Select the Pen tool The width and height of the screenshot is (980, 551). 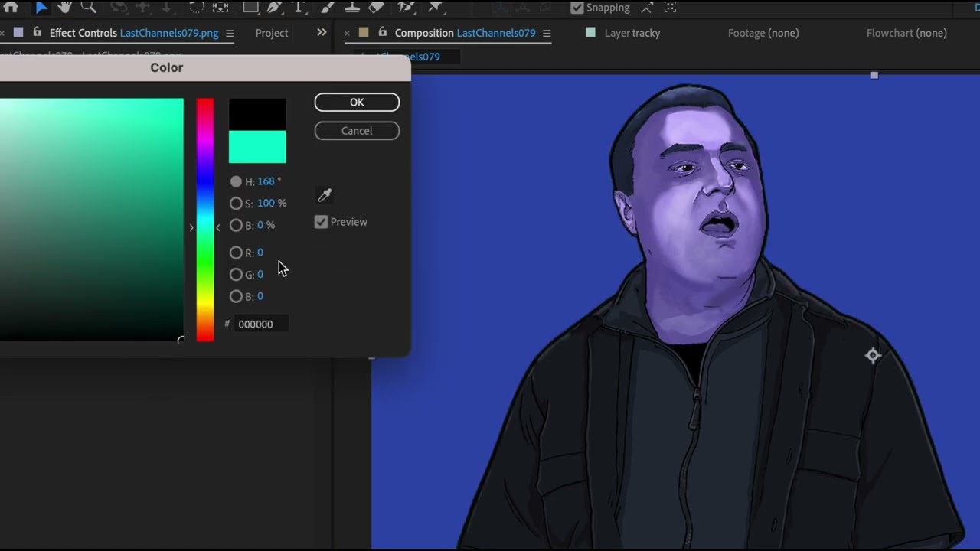[275, 7]
